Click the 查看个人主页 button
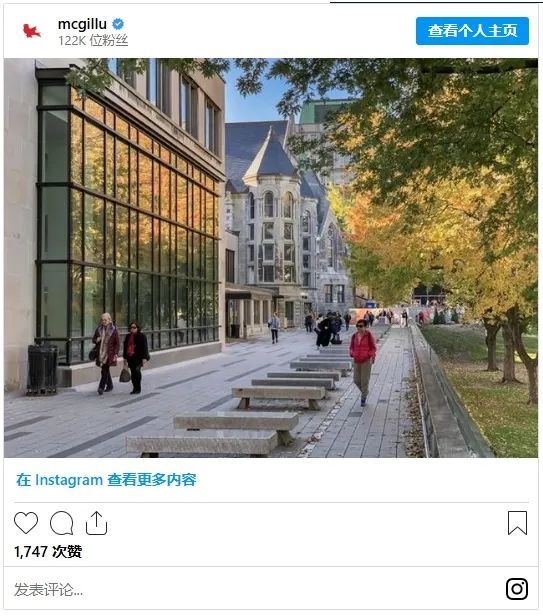Screen dimensions: 543x616 tap(472, 31)
